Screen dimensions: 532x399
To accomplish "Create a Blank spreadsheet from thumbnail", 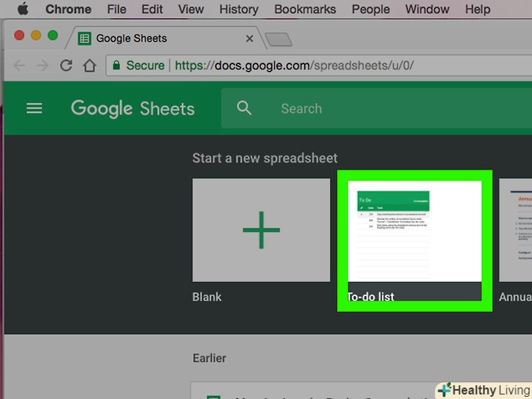I will coord(262,230).
